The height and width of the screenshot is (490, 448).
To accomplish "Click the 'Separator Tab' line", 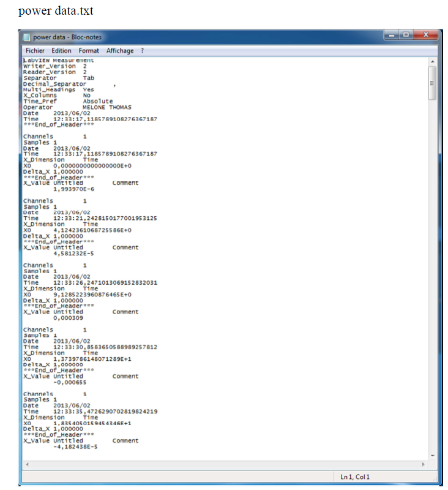I will point(59,78).
